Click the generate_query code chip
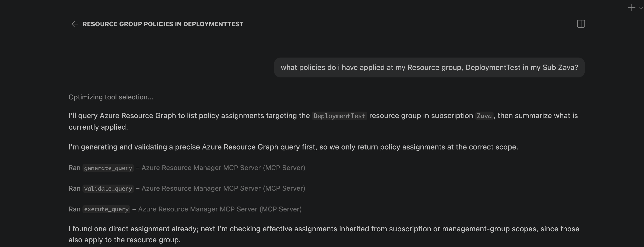Screen dimensions: 644x247 (x=108, y=168)
